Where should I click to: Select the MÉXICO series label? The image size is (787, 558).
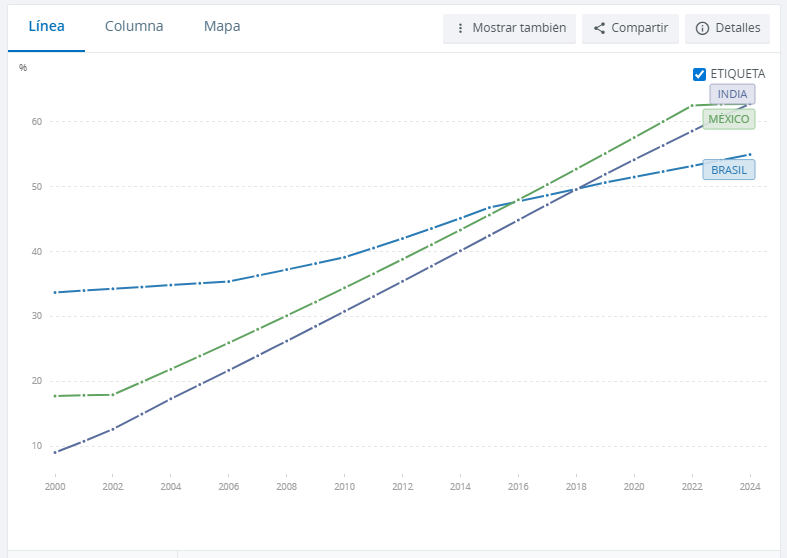pyautogui.click(x=729, y=119)
